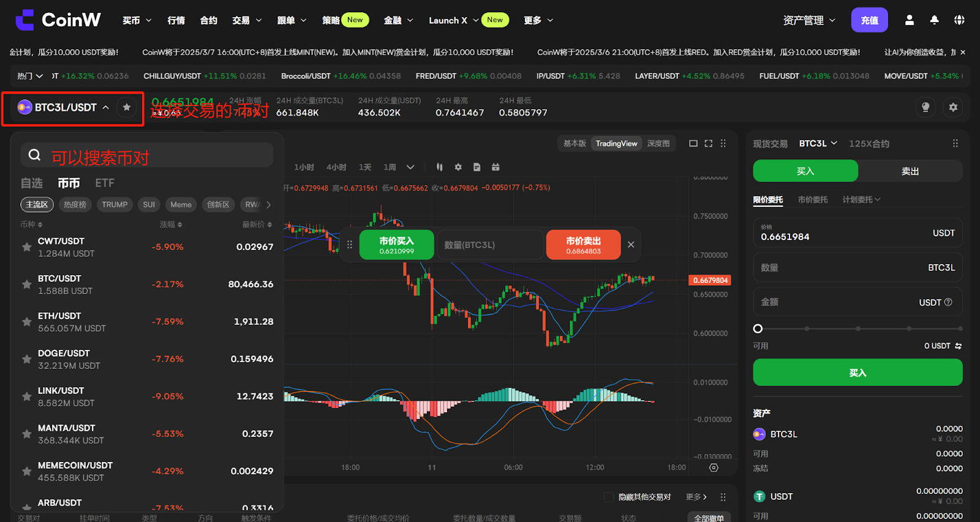Click the lightbulb tips icon

coord(925,107)
